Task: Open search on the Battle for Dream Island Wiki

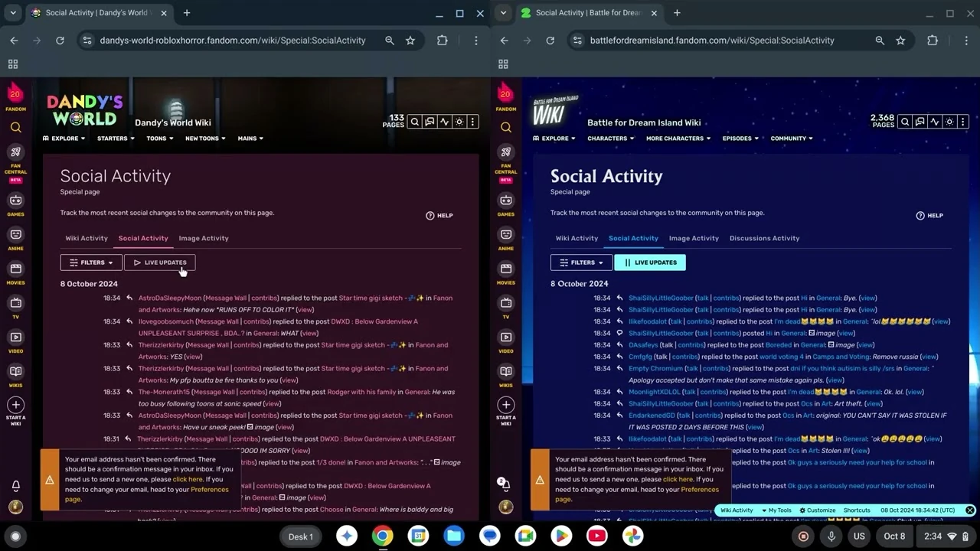Action: click(904, 122)
